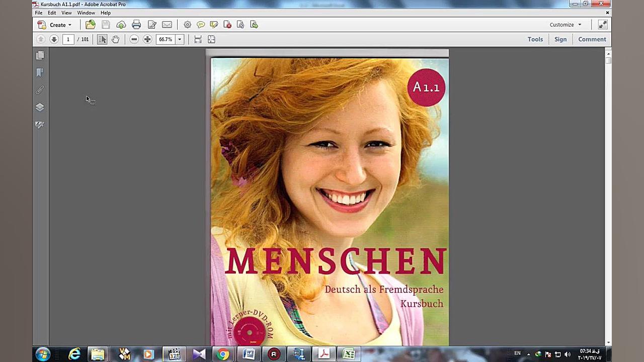
Task: Open the Customize toolbar dropdown
Action: tap(566, 25)
